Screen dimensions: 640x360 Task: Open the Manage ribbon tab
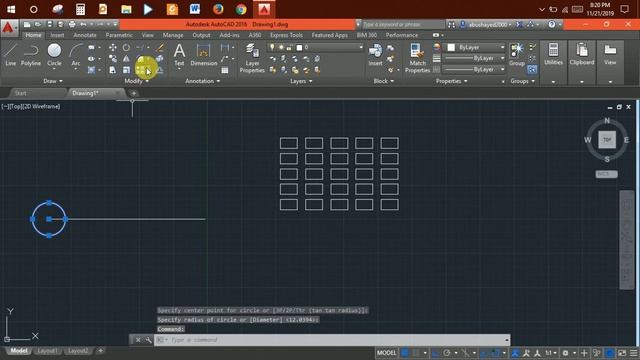click(173, 35)
